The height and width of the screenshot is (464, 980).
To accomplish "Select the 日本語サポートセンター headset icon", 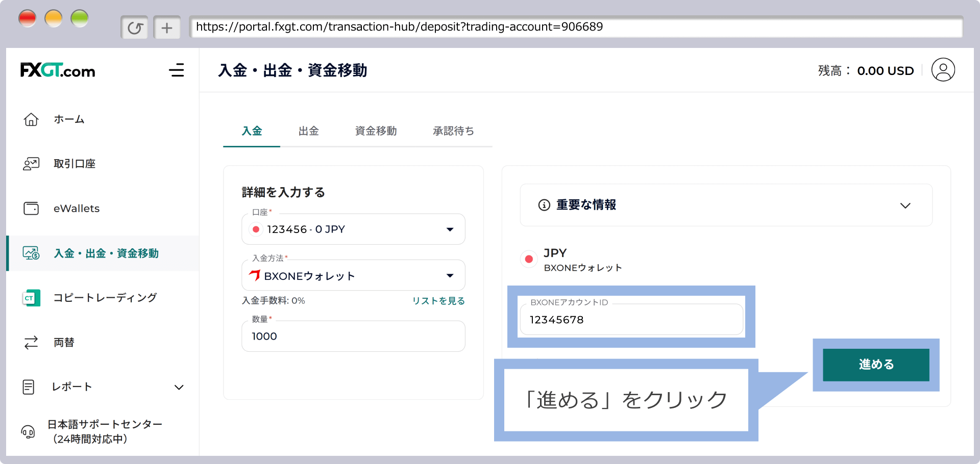I will tap(28, 431).
